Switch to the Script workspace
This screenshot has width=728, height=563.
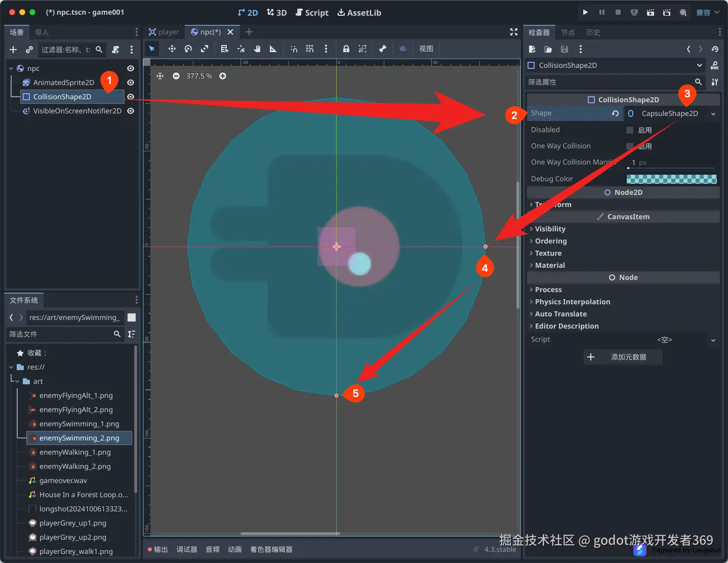click(x=312, y=13)
